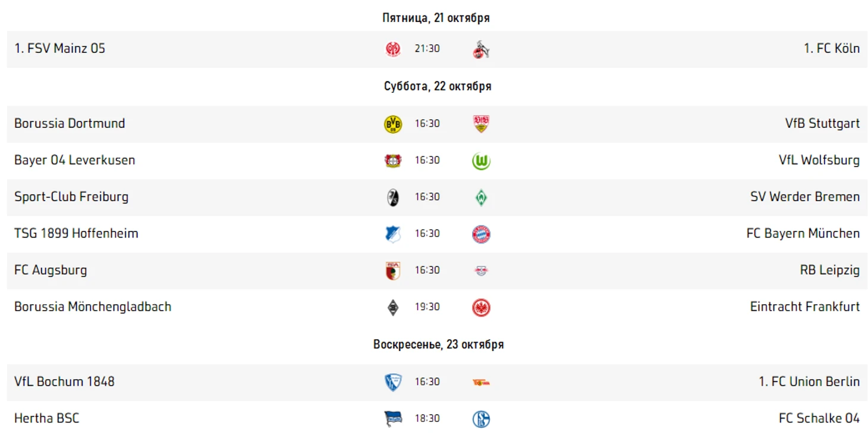
Task: Select the Borussia Dortmund BVB logo
Action: click(x=393, y=124)
